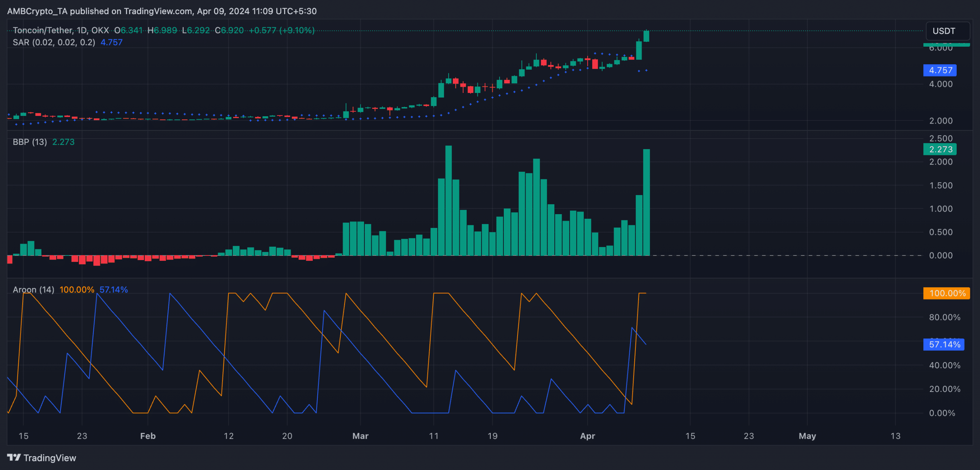Click the Mar label on time axis
The height and width of the screenshot is (470, 980).
360,436
